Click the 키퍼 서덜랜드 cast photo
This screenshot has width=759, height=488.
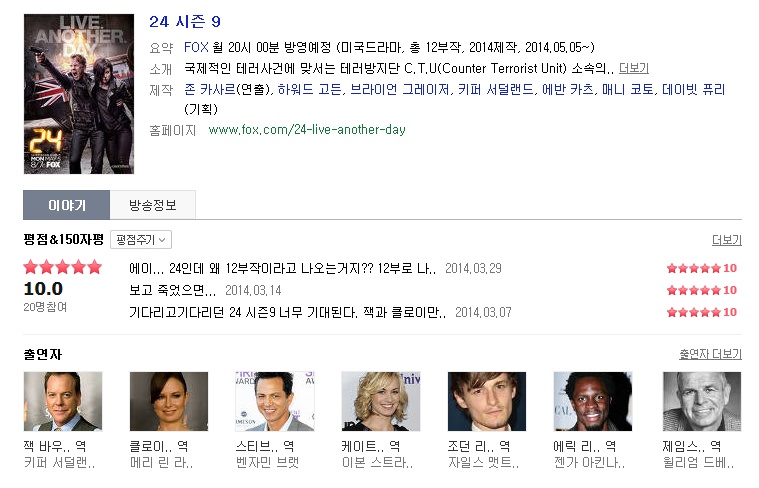coord(63,401)
